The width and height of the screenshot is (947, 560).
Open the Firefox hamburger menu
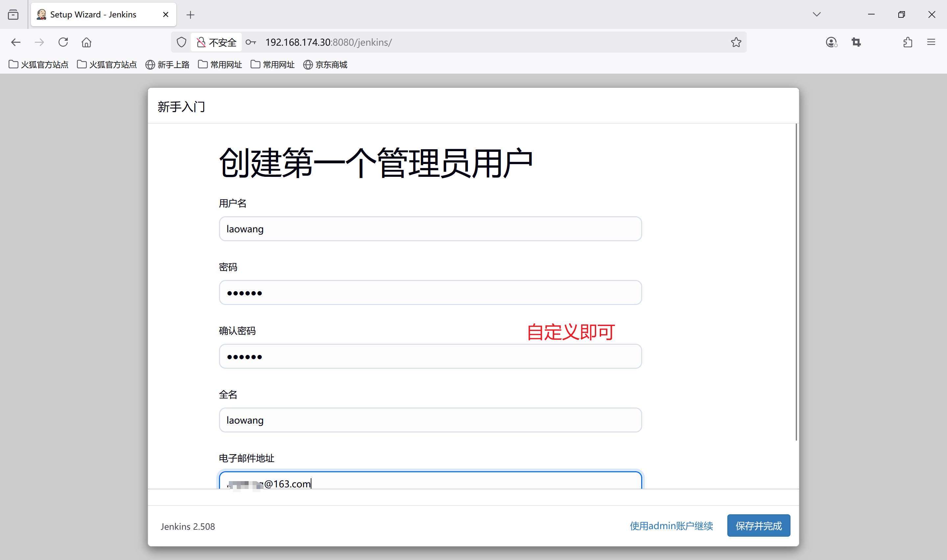pyautogui.click(x=931, y=42)
